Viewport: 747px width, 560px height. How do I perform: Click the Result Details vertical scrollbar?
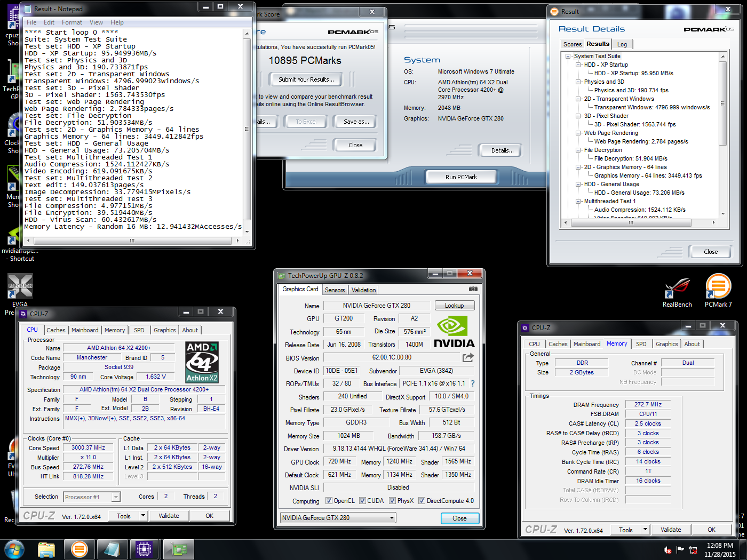tap(723, 135)
